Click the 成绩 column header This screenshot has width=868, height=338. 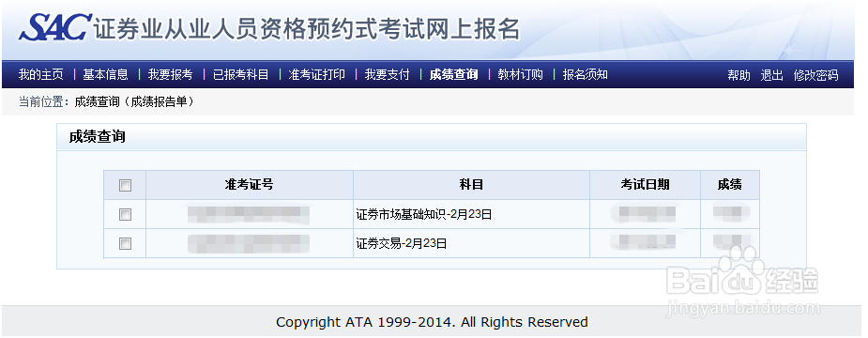coord(730,185)
